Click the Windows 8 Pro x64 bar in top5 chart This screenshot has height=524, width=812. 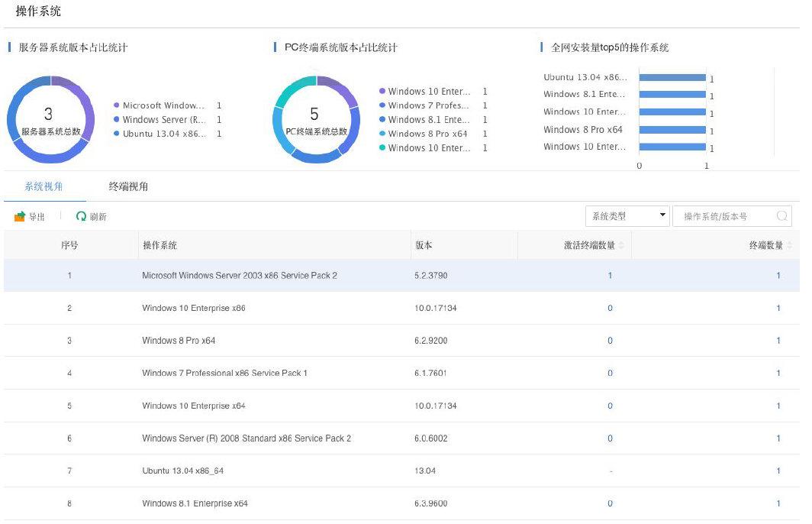click(x=672, y=130)
